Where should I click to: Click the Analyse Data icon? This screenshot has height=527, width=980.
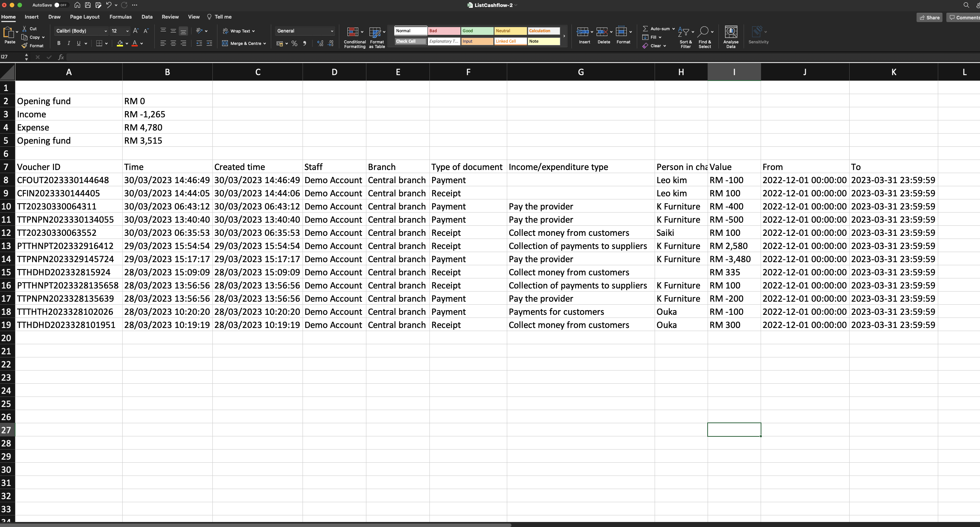pyautogui.click(x=730, y=32)
